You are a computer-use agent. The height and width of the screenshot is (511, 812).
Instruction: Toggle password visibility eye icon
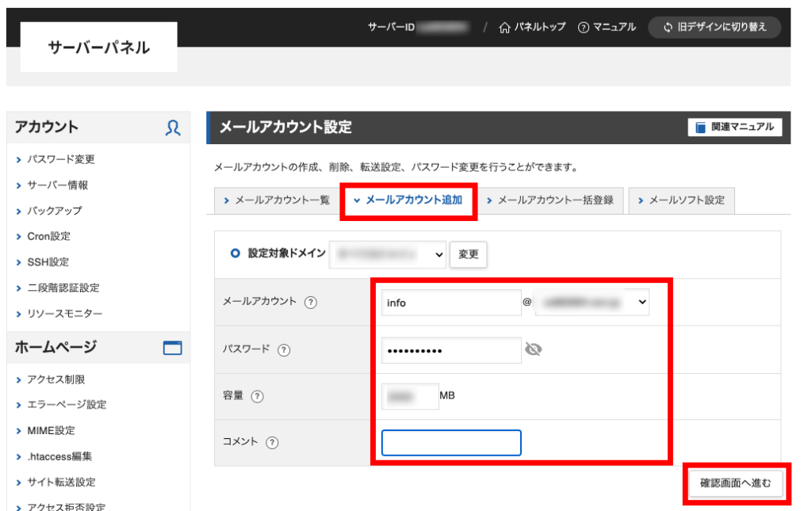click(534, 349)
